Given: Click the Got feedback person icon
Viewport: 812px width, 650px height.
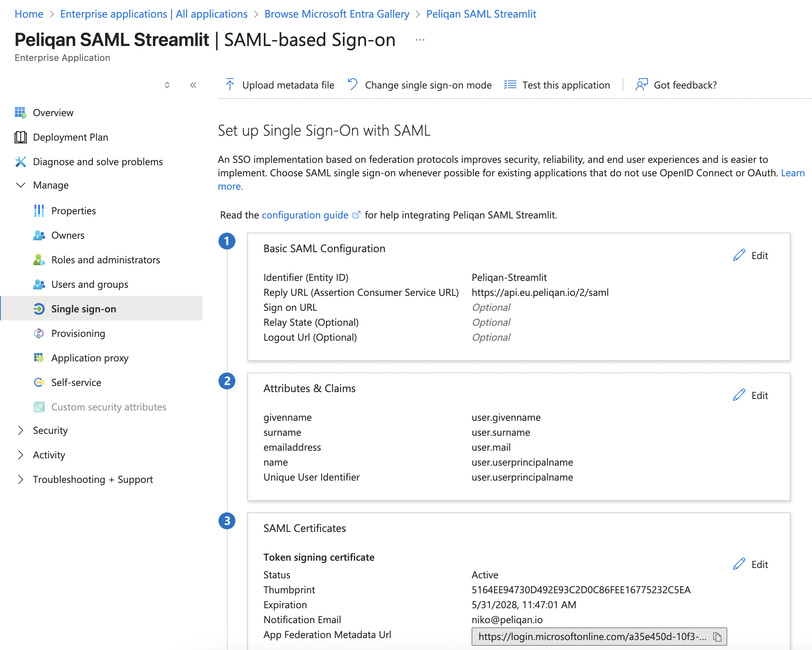Looking at the screenshot, I should [642, 85].
